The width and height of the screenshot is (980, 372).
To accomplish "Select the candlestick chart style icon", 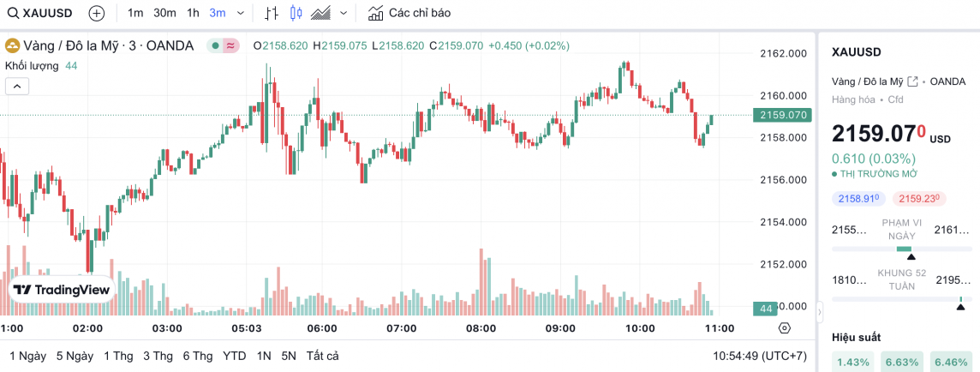I will click(x=296, y=14).
